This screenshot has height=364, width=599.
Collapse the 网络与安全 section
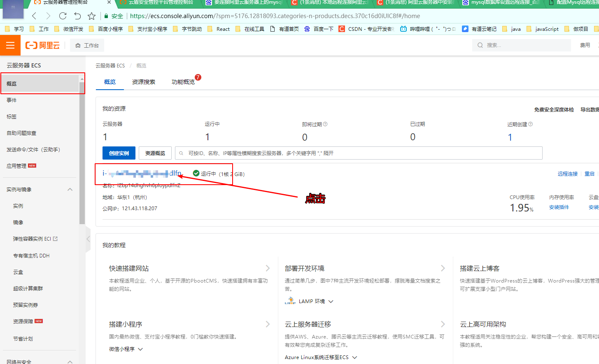(x=70, y=362)
